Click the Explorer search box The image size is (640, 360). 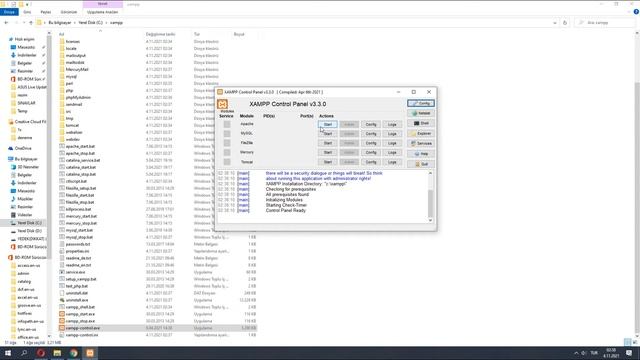tap(604, 23)
